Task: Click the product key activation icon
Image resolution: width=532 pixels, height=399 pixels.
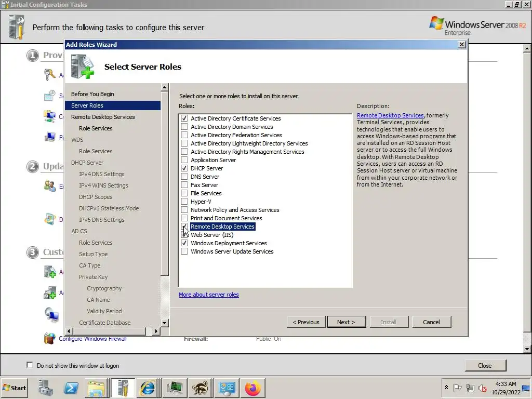Action: click(x=49, y=74)
